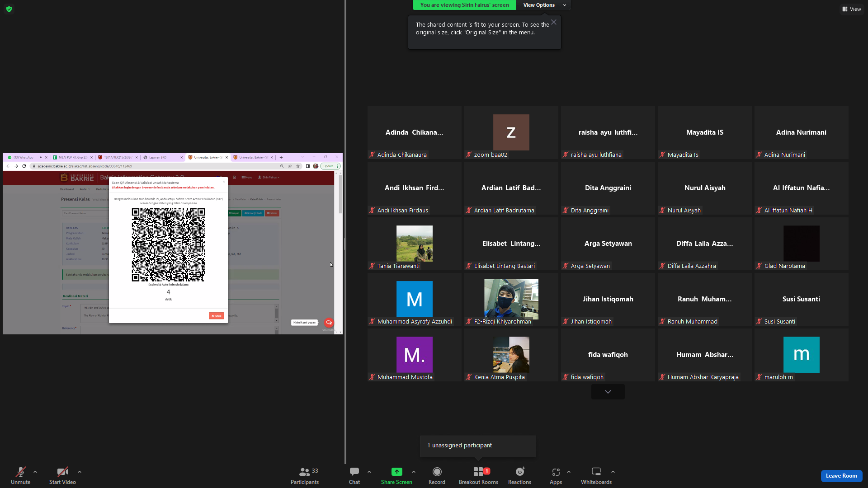Open Whiteboards

pos(596,475)
